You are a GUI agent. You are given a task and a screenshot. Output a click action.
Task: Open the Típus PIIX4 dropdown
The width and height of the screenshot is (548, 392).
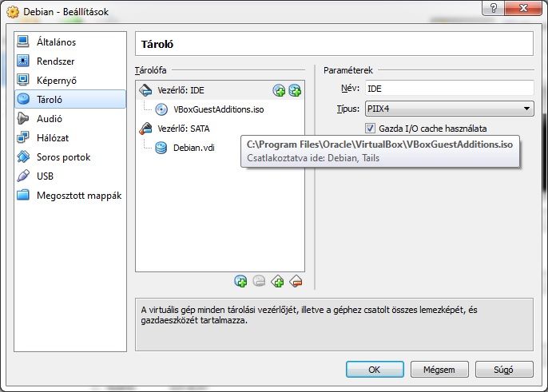pyautogui.click(x=449, y=109)
